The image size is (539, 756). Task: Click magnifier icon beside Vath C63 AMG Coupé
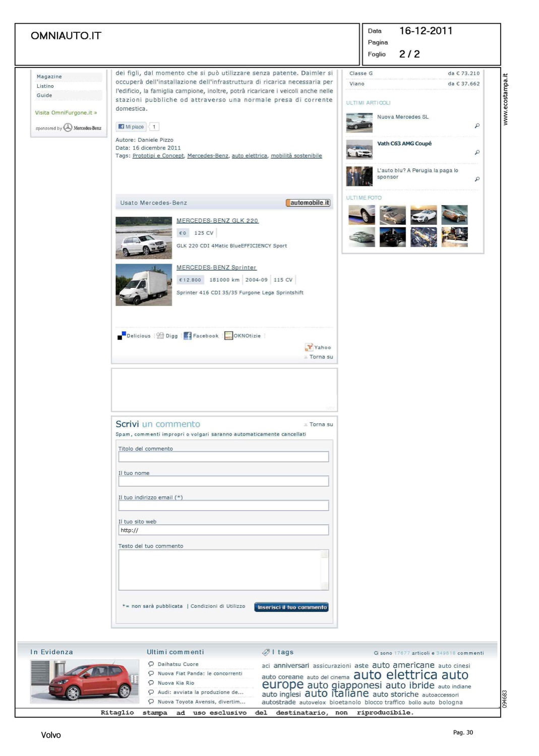point(477,153)
